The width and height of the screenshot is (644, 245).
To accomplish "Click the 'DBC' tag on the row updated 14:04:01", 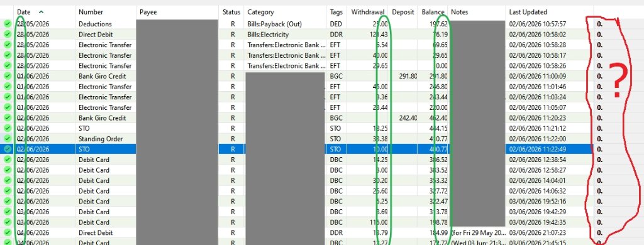I will click(x=336, y=180).
